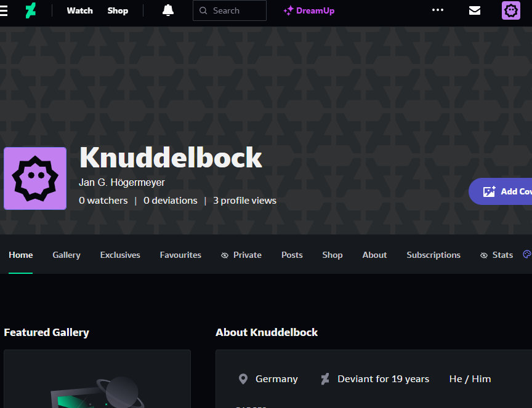Click the search magnifier icon
Viewport: 532px width, 408px height.
(203, 11)
